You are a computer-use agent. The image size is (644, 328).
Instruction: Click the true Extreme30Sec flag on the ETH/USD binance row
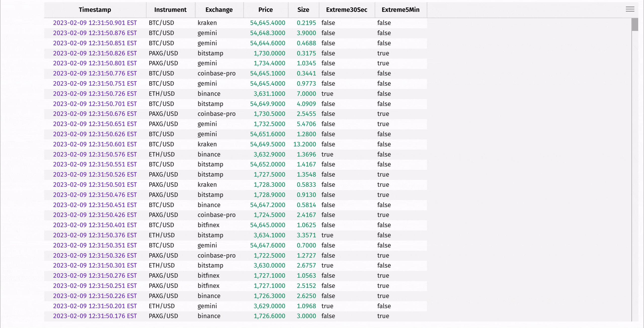(x=327, y=93)
